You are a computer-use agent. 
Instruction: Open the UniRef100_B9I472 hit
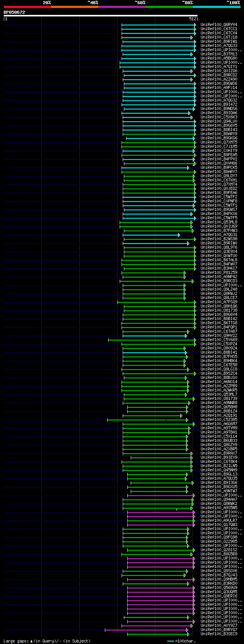pos(219,104)
